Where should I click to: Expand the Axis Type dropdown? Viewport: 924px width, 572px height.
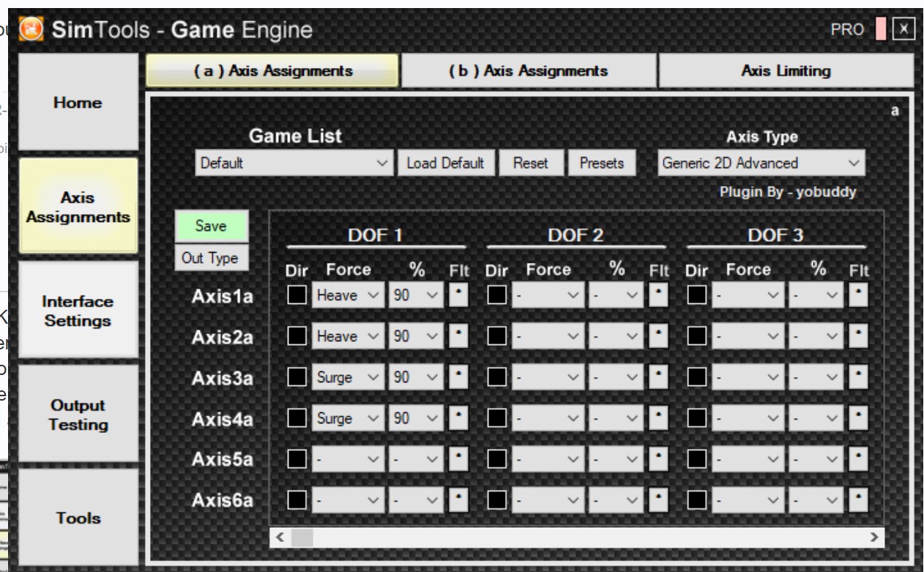click(761, 163)
